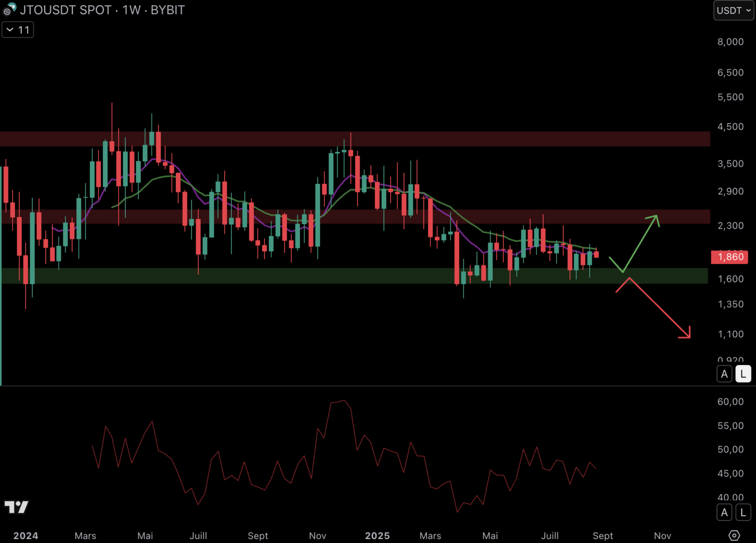Image resolution: width=756 pixels, height=543 pixels.
Task: Click the 55,00 RSI axis label
Action: click(x=730, y=426)
